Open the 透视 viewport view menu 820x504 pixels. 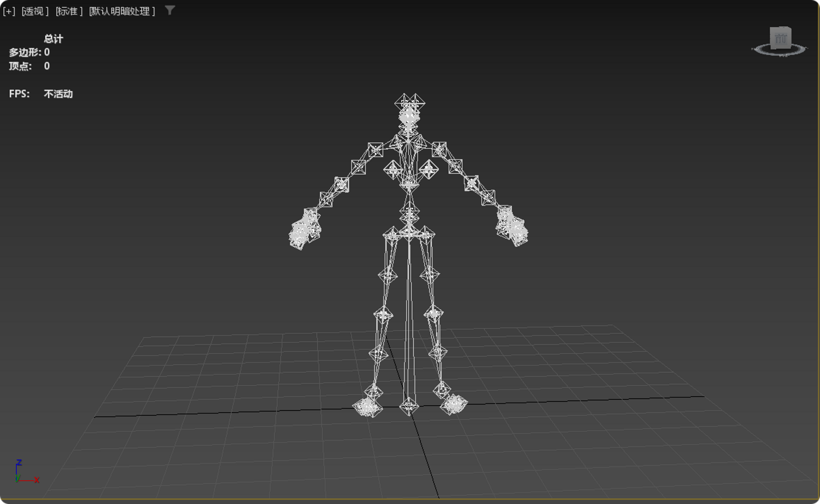[35, 11]
